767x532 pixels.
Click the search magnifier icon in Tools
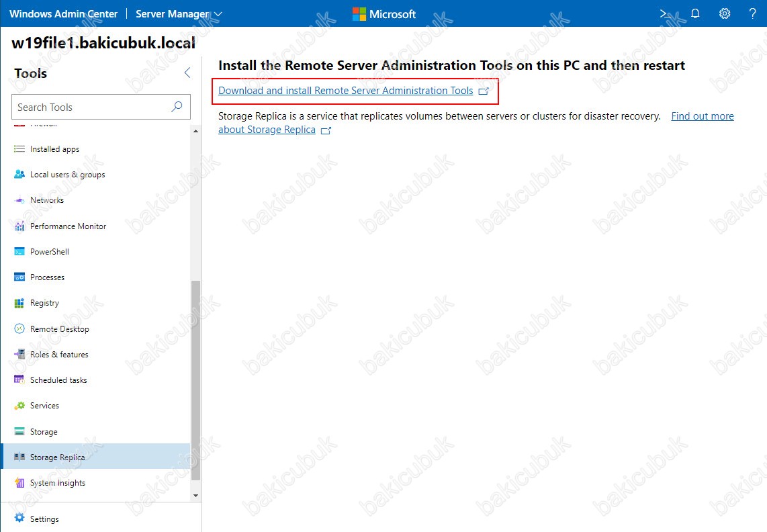click(x=177, y=107)
